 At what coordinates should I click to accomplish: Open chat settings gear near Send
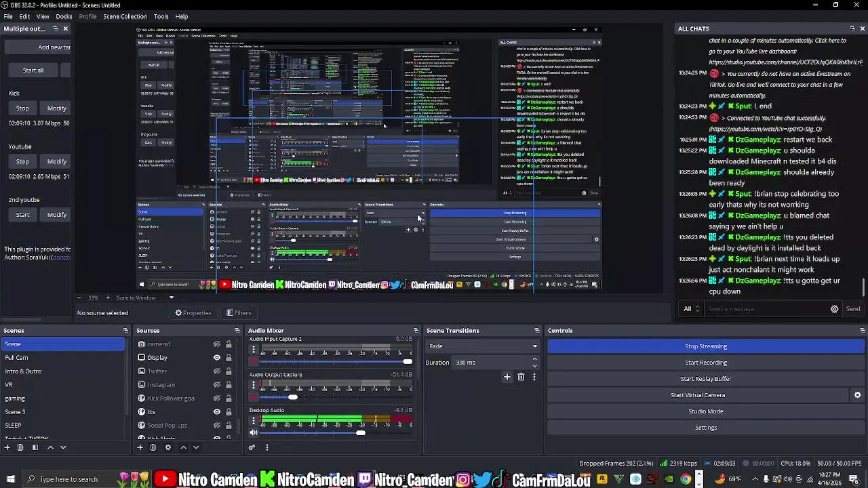click(x=834, y=309)
